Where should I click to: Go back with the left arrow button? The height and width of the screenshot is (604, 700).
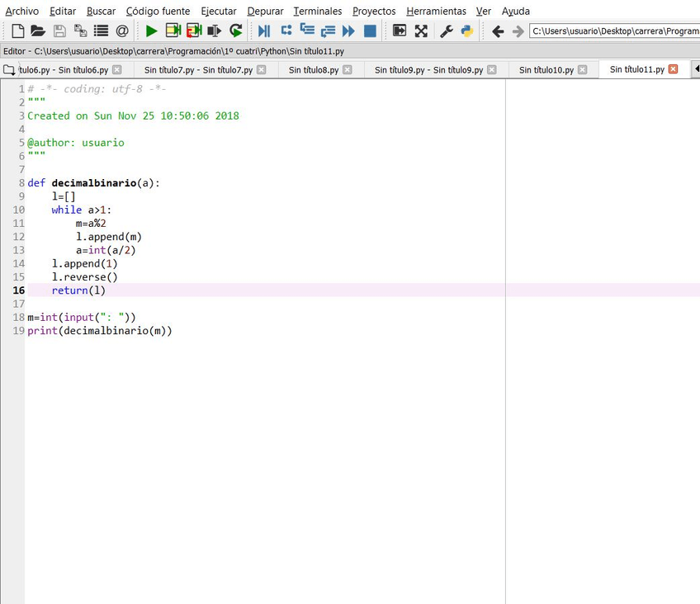tap(498, 31)
